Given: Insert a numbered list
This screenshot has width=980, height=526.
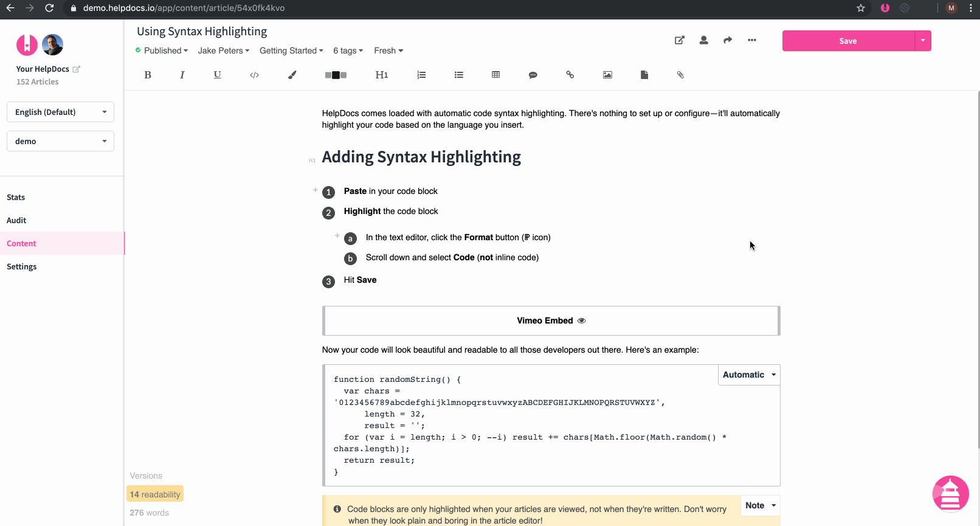Looking at the screenshot, I should 421,75.
